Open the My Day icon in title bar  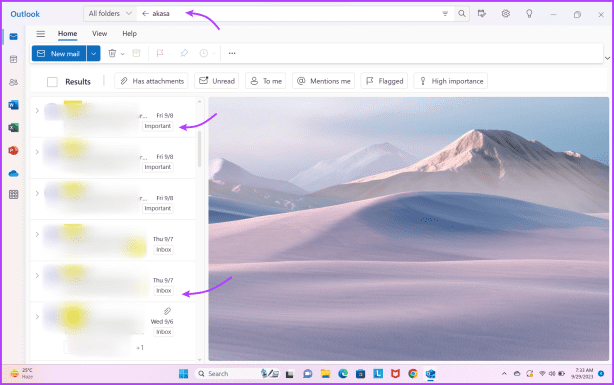(482, 14)
